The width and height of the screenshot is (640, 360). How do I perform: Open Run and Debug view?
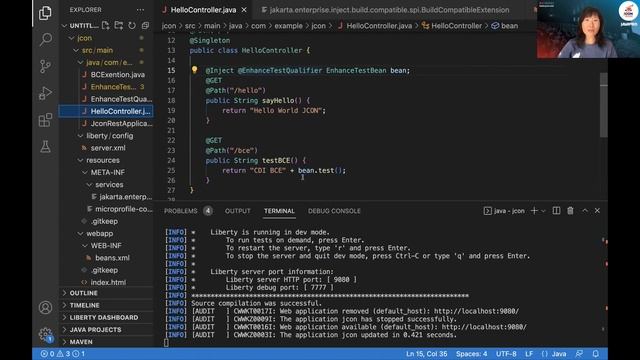[45, 93]
